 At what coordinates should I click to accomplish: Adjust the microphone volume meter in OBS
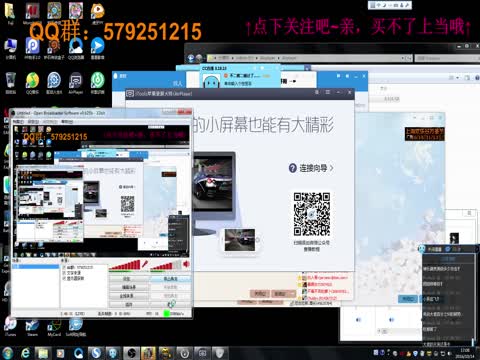click(x=125, y=265)
